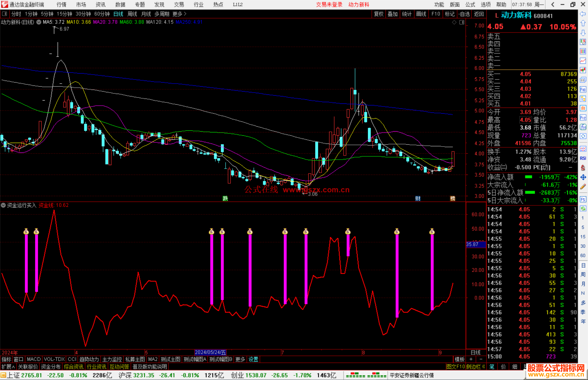Click the f(x) formula icon

pos(583,127)
